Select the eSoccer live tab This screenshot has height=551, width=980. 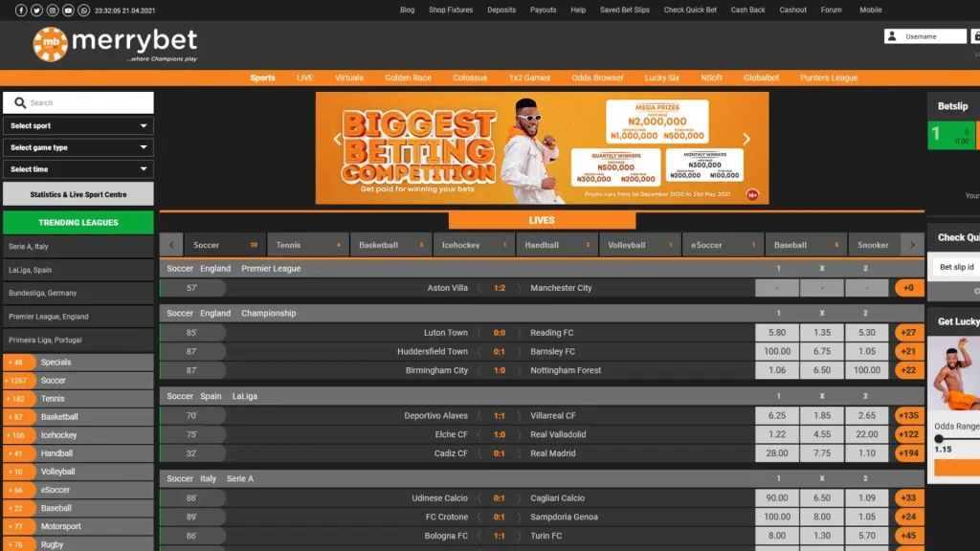pos(724,245)
